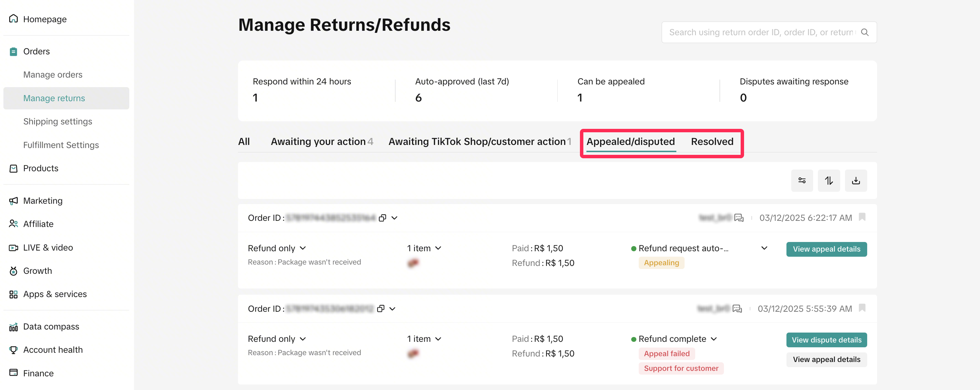Viewport: 980px width, 390px height.
Task: Toggle bookmark flag on second order
Action: 862,308
